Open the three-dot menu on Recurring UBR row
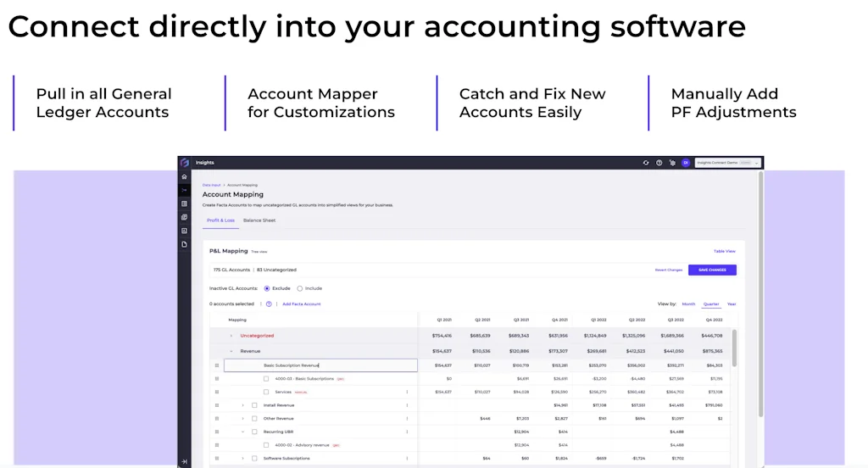The width and height of the screenshot is (868, 468). click(407, 432)
